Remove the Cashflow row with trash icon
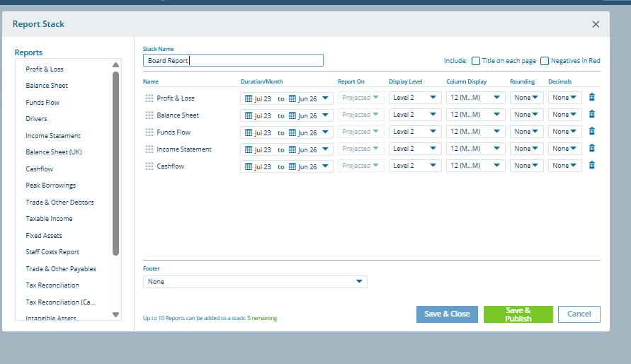This screenshot has width=631, height=364. point(592,165)
